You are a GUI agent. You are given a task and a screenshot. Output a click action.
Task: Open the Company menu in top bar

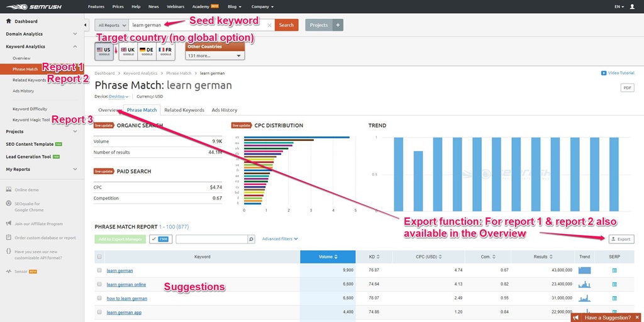(x=262, y=6)
